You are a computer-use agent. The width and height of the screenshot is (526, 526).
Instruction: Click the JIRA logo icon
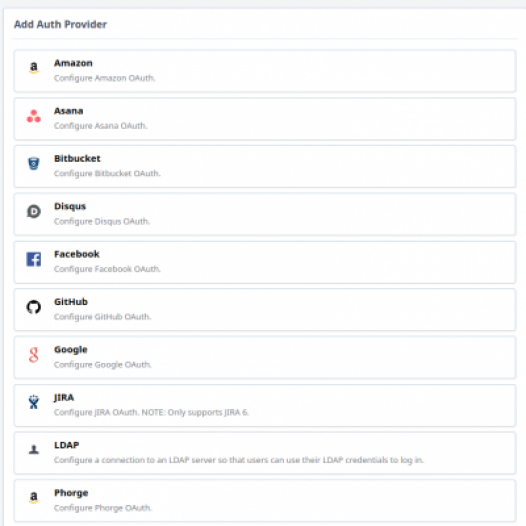pyautogui.click(x=34, y=402)
